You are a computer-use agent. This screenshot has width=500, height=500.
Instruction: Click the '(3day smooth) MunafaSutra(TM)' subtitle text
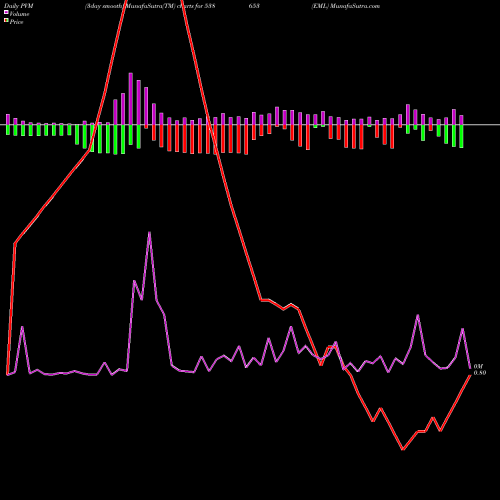(130, 6)
